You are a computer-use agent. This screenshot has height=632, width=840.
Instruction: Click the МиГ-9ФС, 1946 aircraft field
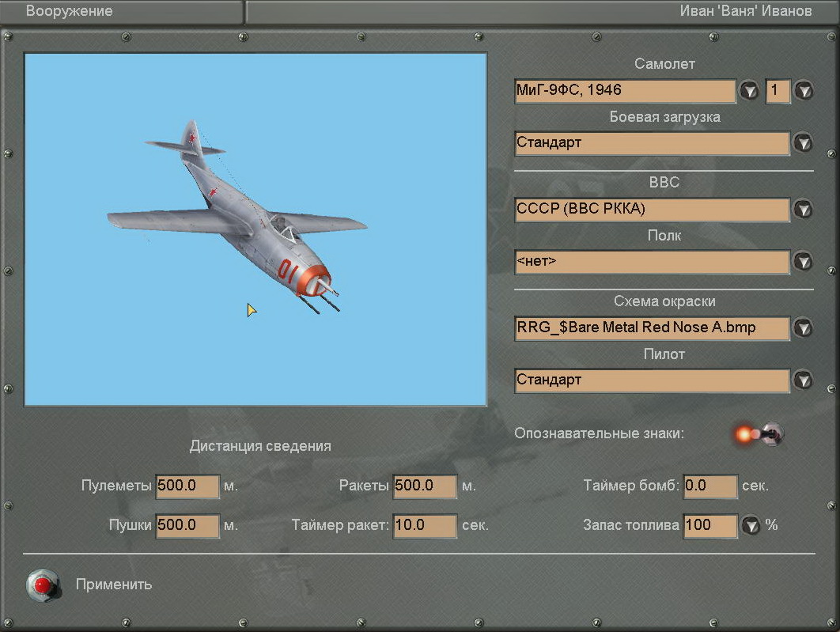625,90
